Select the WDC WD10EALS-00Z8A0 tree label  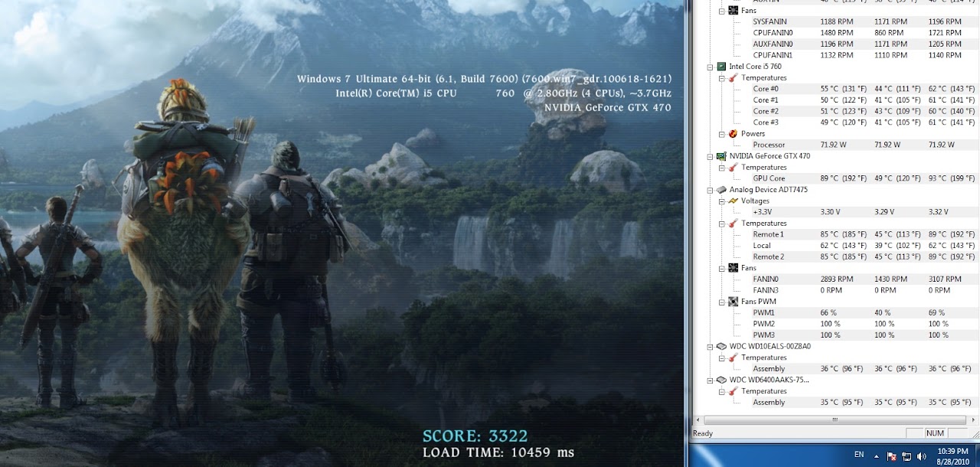coord(770,347)
